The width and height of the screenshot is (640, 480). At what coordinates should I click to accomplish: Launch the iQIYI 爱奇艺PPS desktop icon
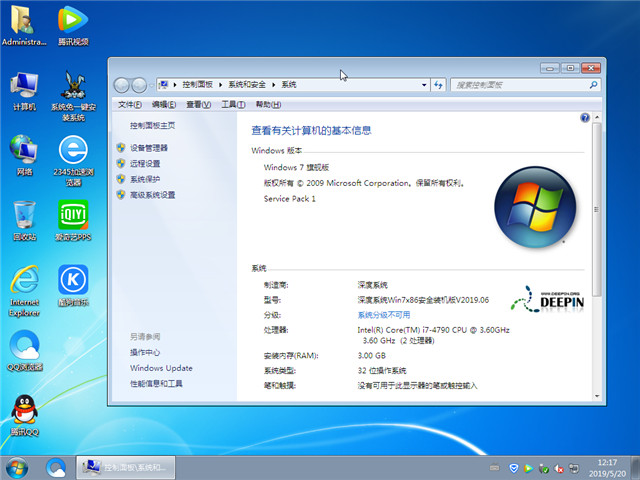[x=73, y=220]
